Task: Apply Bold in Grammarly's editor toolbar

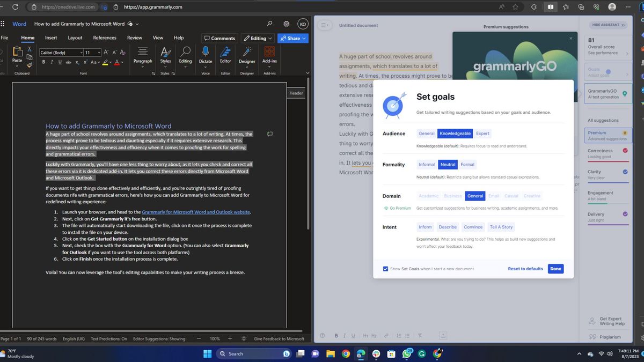Action: click(336, 335)
